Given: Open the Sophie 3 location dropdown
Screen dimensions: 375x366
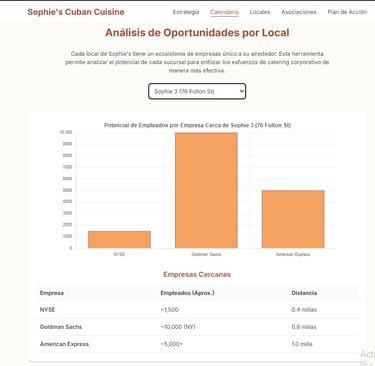Looking at the screenshot, I should tap(197, 91).
